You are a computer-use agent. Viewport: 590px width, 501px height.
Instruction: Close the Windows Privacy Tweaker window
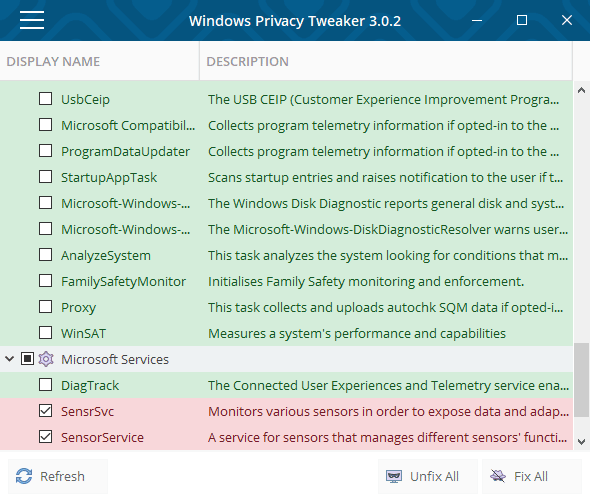pos(567,20)
